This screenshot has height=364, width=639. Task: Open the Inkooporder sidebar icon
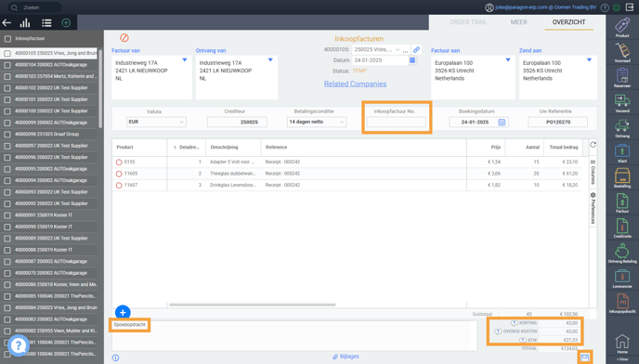point(622,304)
